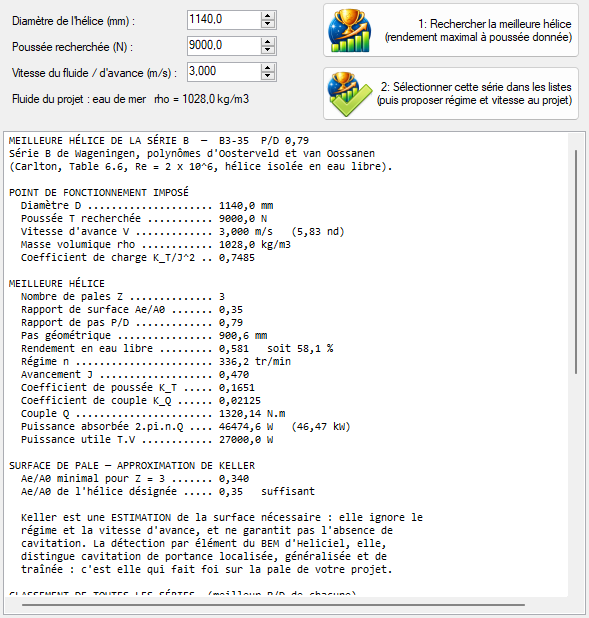Click the vertical scrollbar of results panel
The image size is (589, 618).
(576, 262)
